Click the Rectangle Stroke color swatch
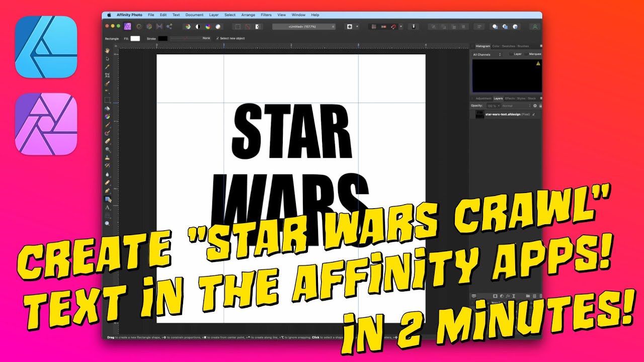 [163, 38]
